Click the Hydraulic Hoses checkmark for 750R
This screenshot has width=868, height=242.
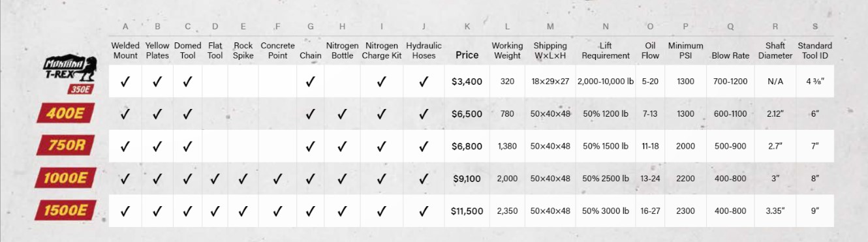point(424,146)
